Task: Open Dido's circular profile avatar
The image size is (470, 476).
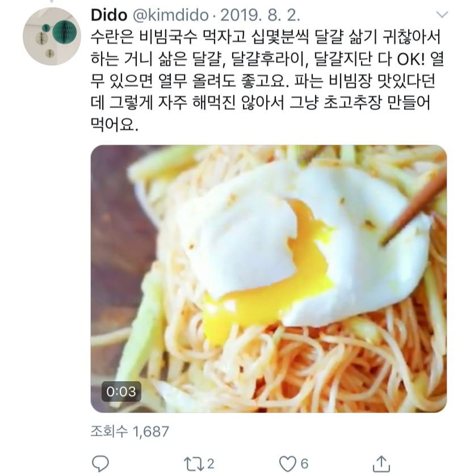Action: (52, 36)
